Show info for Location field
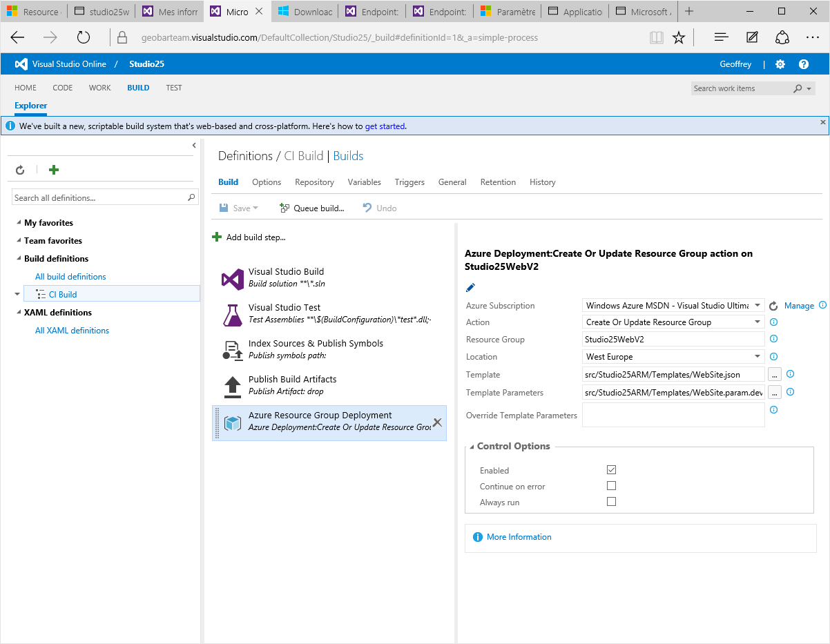This screenshot has height=644, width=830. pyautogui.click(x=774, y=357)
